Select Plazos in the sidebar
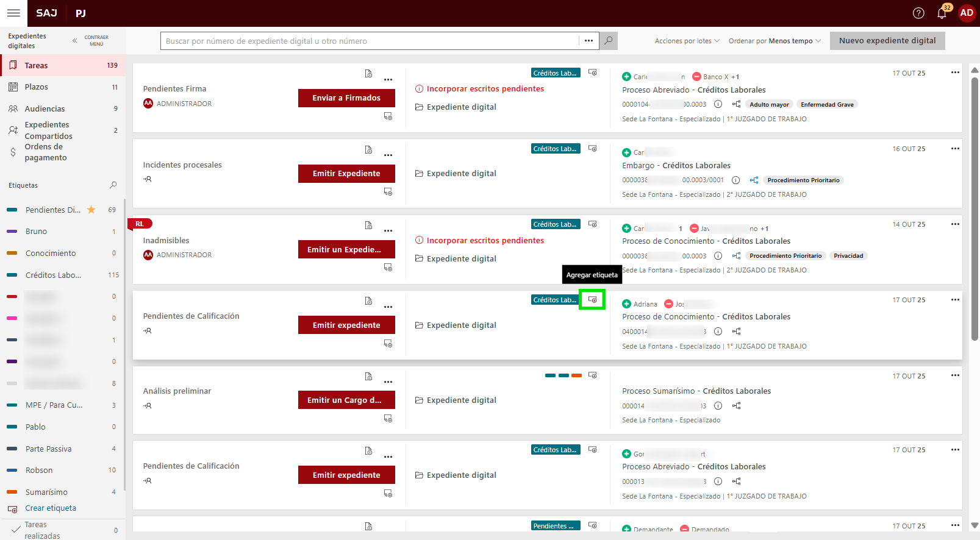The image size is (980, 540). pos(37,87)
